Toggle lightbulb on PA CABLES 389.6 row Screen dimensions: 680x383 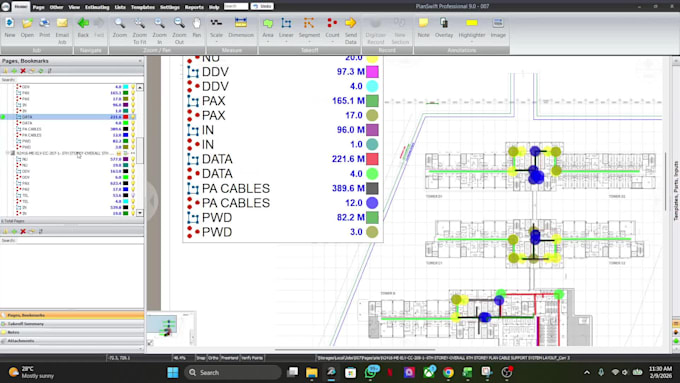point(133,129)
